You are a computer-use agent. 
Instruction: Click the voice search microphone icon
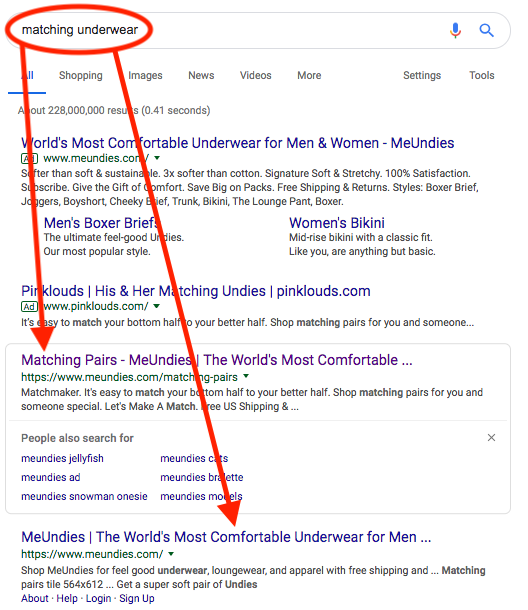tap(455, 30)
